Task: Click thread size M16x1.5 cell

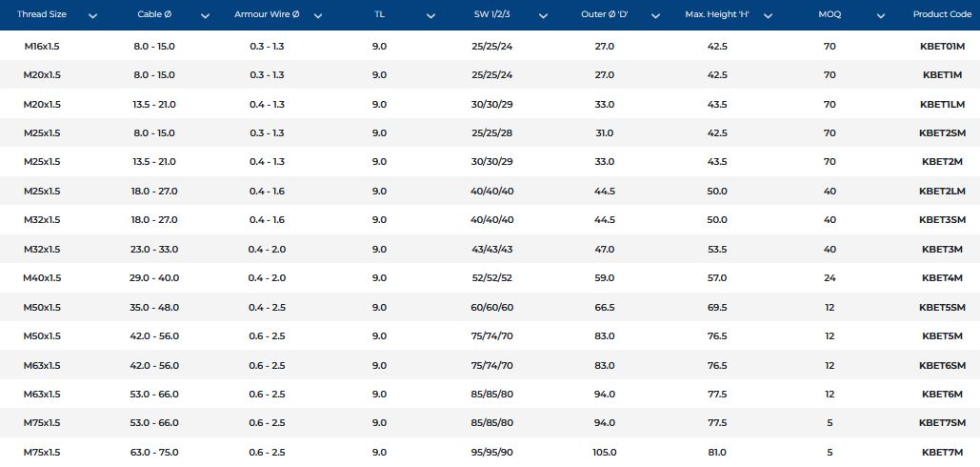Action: click(42, 47)
